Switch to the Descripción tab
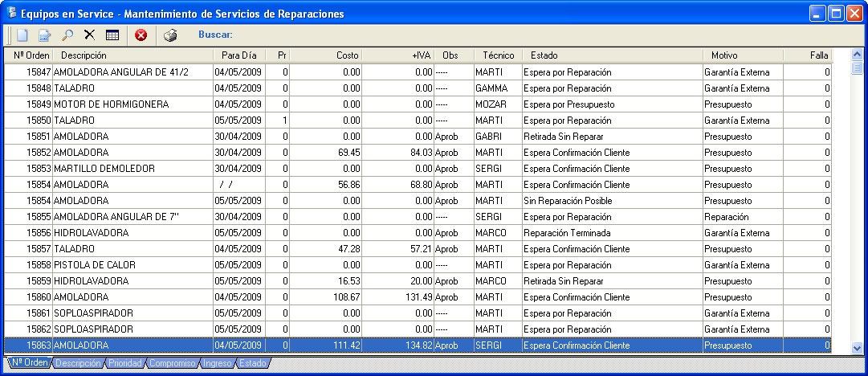 (x=78, y=364)
